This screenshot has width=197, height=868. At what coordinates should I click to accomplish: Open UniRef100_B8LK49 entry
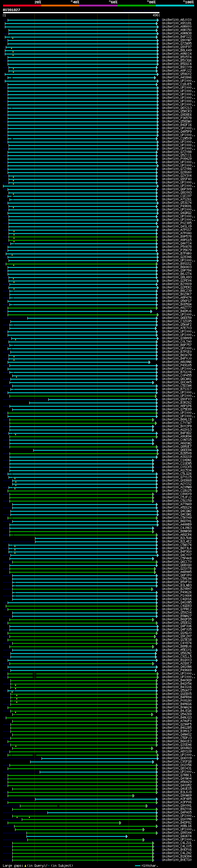coord(176,50)
